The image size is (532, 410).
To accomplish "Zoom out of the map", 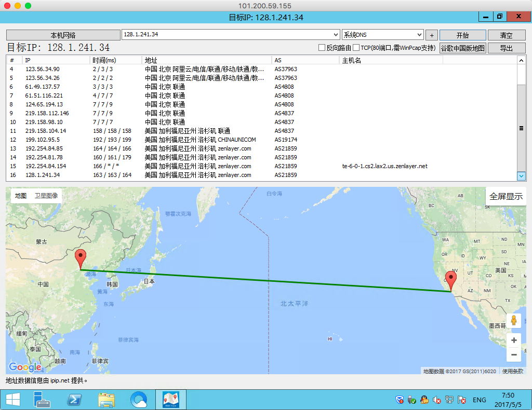I will (513, 355).
